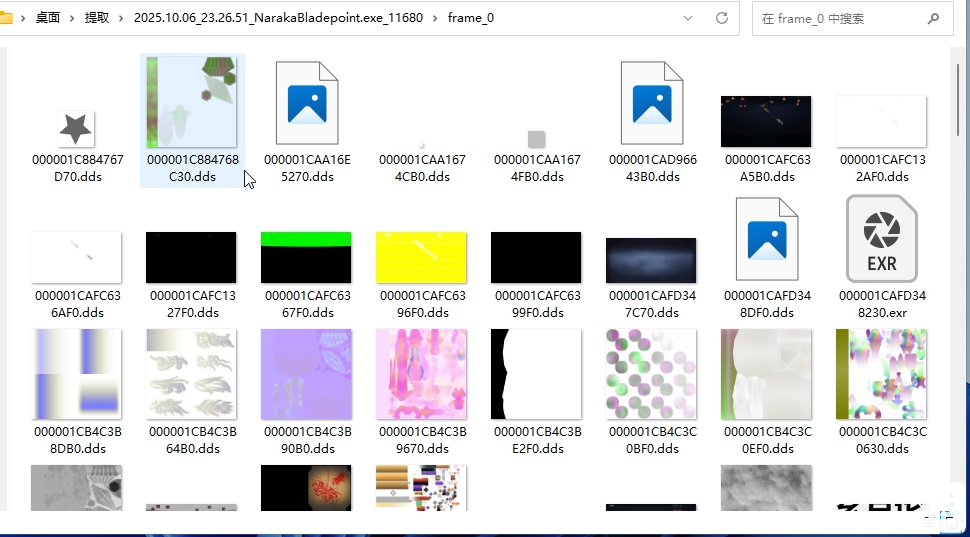Select tiny dot file 000001CAA1674CB0.dds
The image size is (970, 537).
click(421, 145)
